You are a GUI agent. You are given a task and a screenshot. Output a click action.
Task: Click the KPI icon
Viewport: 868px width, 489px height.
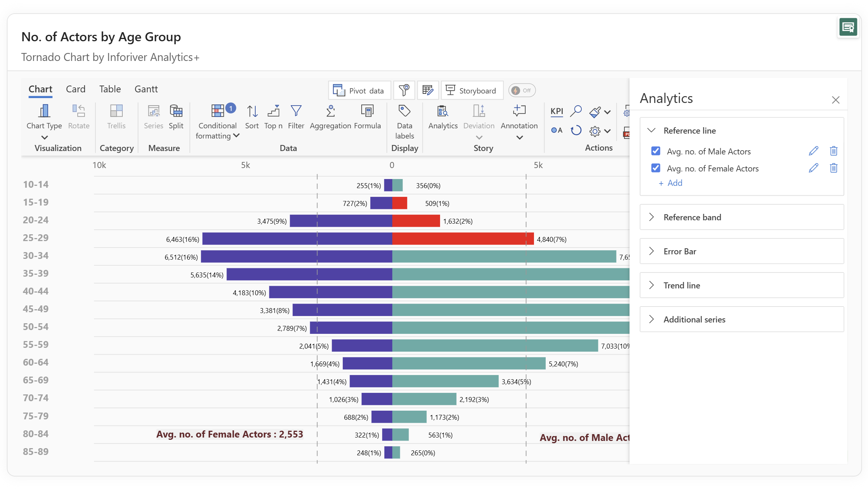[x=556, y=111]
